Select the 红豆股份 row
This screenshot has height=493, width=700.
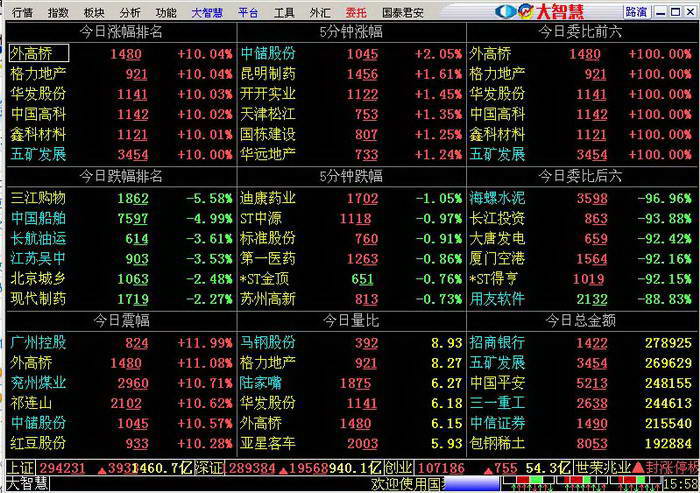pyautogui.click(x=121, y=443)
